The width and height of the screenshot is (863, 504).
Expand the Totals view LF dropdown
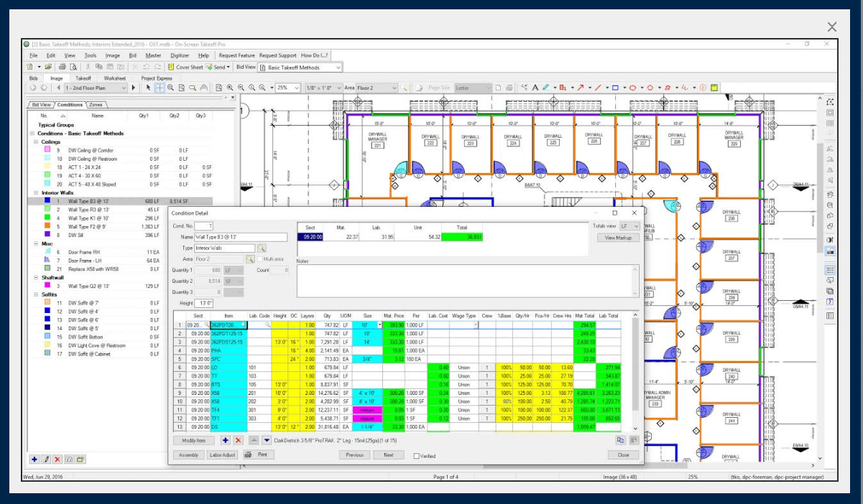(634, 225)
